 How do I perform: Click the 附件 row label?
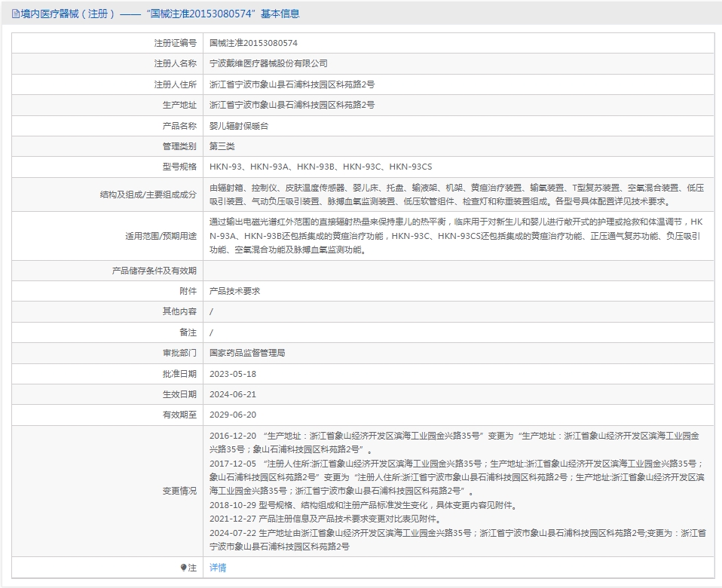188,291
